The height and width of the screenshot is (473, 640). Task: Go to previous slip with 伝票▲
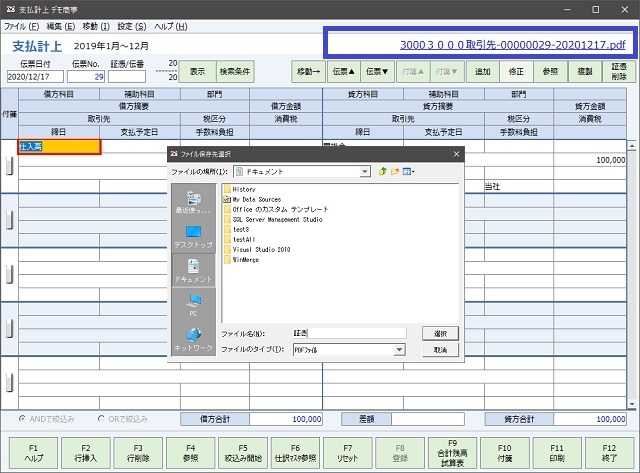[x=343, y=71]
